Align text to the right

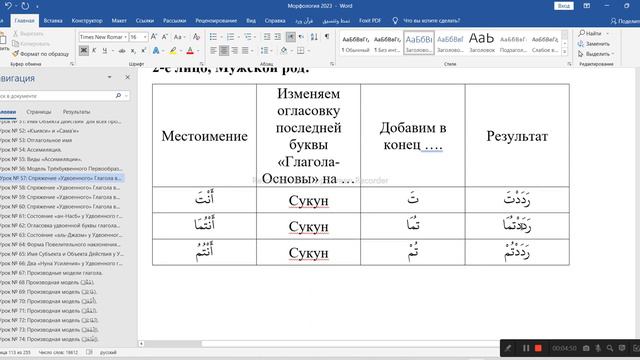[x=235, y=51]
